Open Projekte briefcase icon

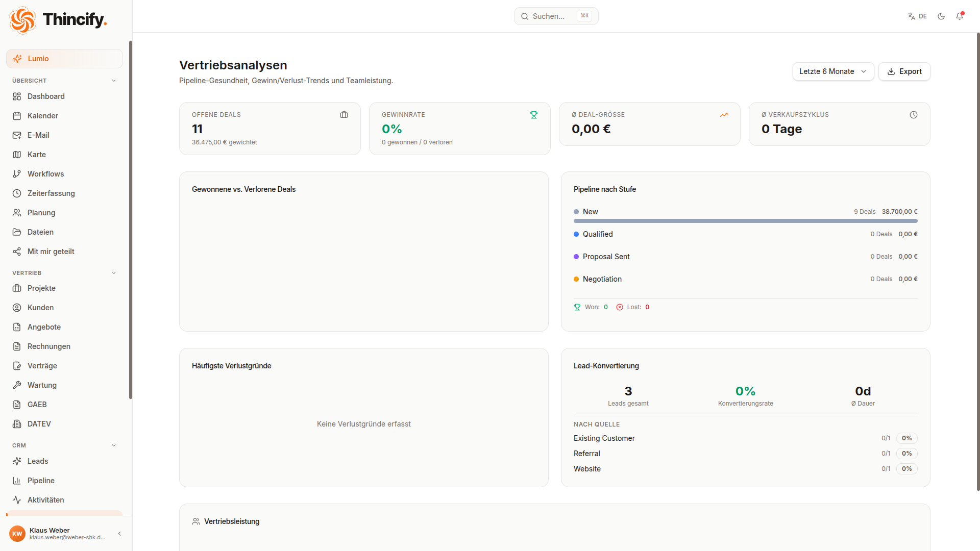(17, 288)
